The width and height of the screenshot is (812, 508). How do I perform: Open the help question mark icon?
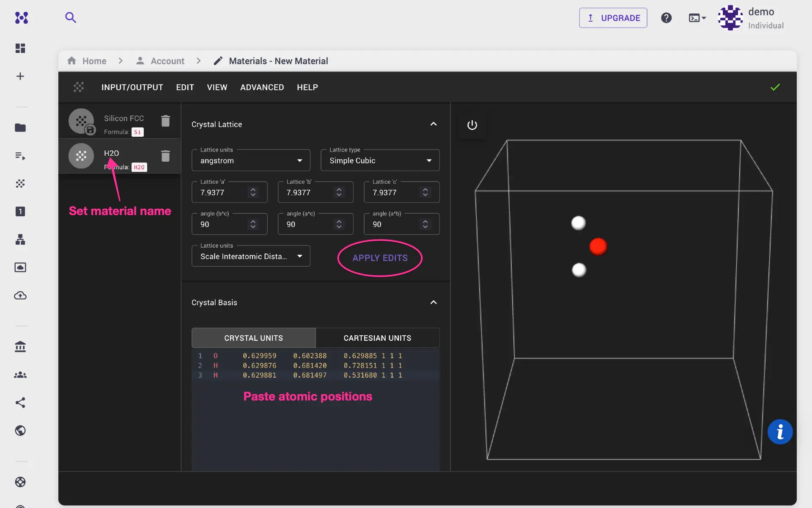[x=666, y=18]
